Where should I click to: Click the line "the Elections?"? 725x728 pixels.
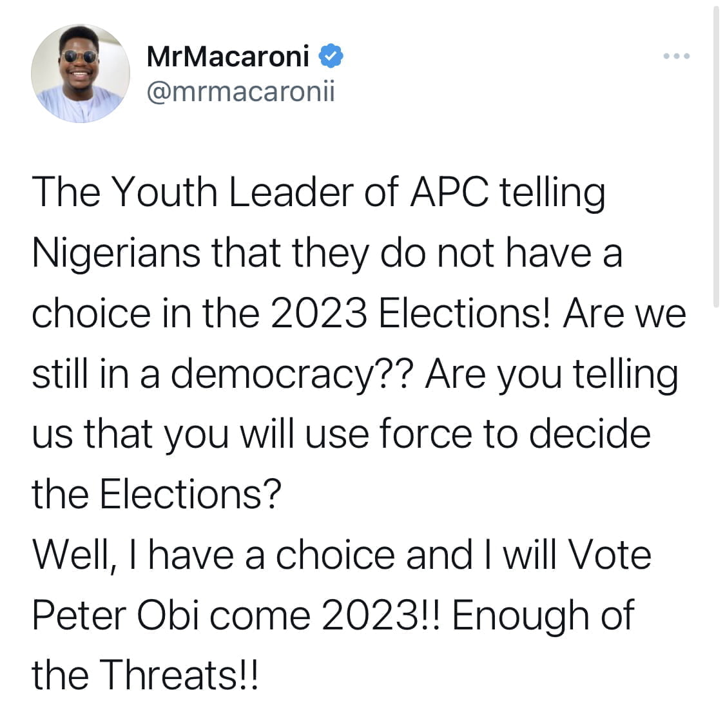(x=157, y=495)
